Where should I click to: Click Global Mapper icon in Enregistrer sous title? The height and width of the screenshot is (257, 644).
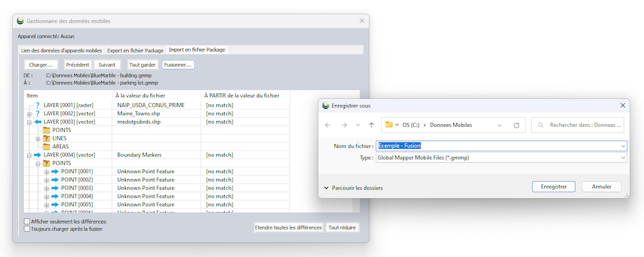tap(326, 106)
